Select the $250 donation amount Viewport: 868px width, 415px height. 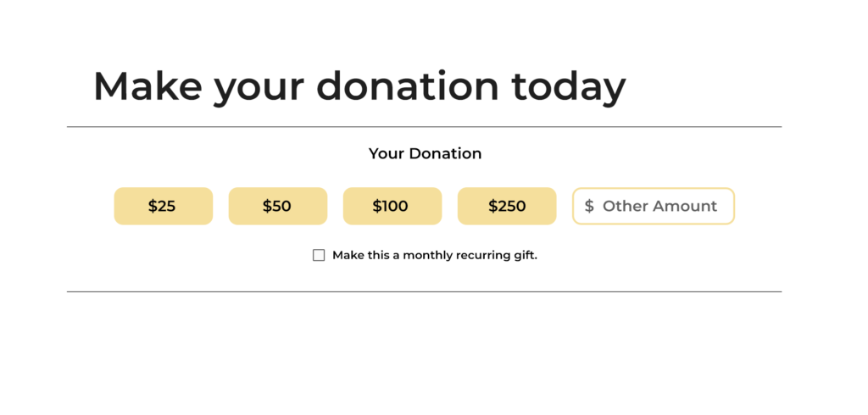pos(507,206)
